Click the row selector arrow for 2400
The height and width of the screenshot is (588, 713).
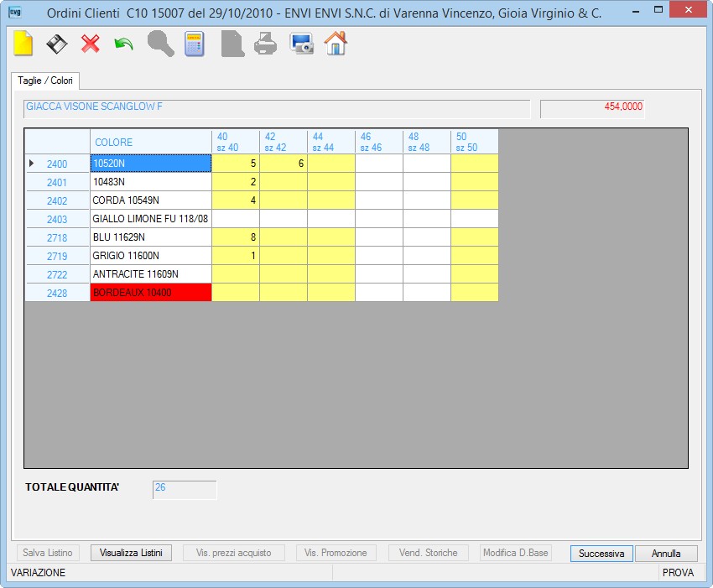coord(31,164)
